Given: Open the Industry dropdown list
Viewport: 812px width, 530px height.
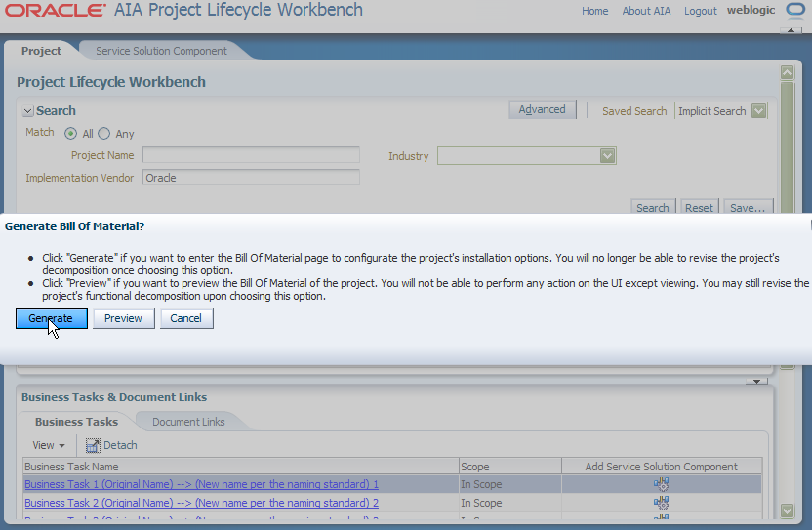Looking at the screenshot, I should point(607,156).
